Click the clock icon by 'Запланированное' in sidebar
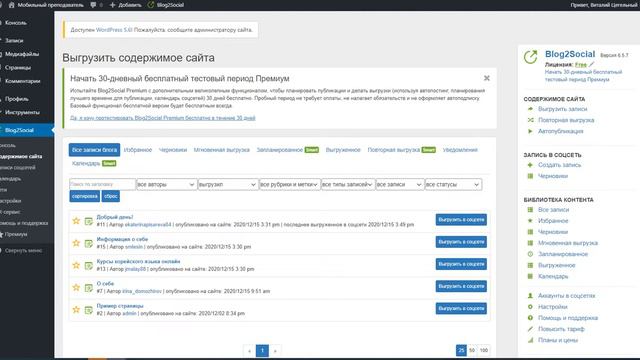Screen dimensions: 640x360 tap(530, 254)
